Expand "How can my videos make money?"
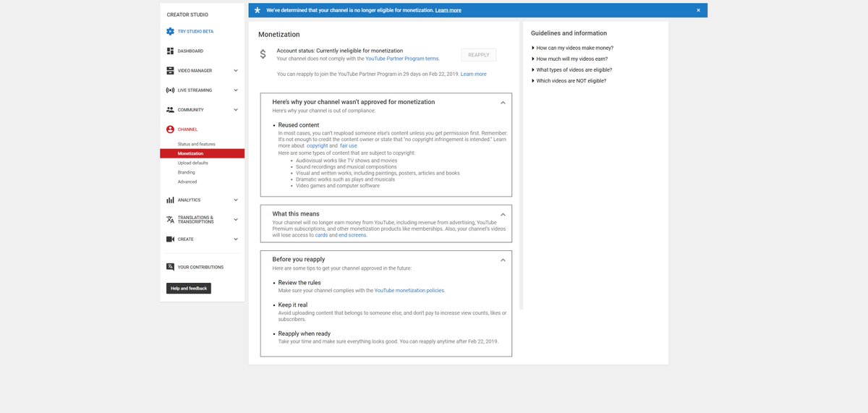The image size is (868, 413). tap(572, 48)
